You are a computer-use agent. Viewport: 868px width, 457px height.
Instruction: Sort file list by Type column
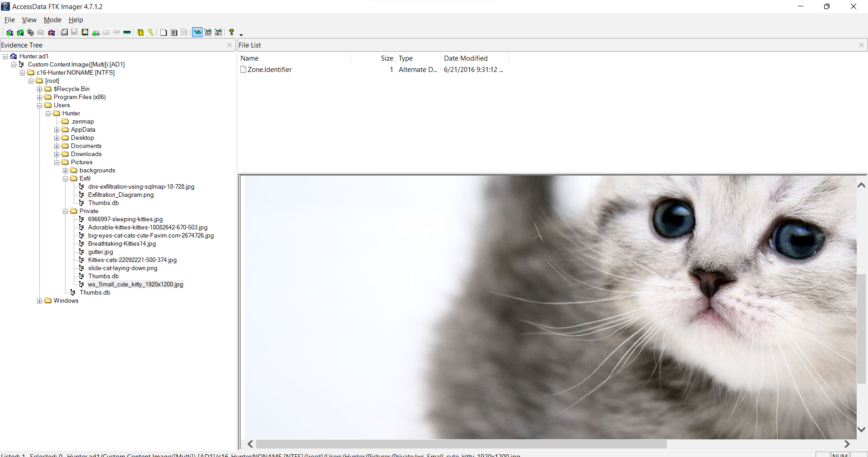(418, 58)
